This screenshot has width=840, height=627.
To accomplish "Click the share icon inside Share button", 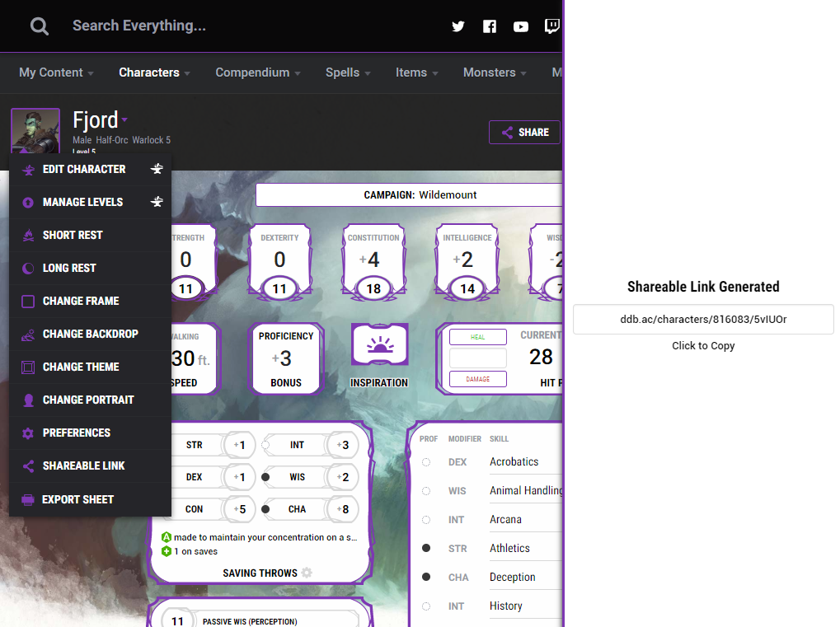I will click(x=507, y=133).
